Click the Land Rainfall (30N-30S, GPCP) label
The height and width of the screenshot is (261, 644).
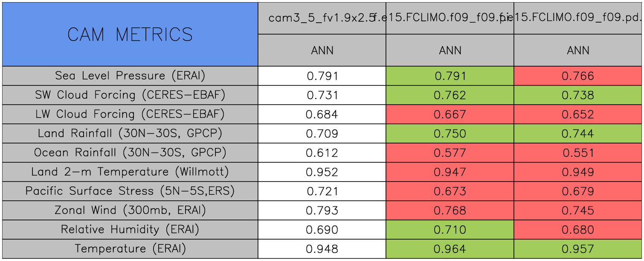point(130,133)
